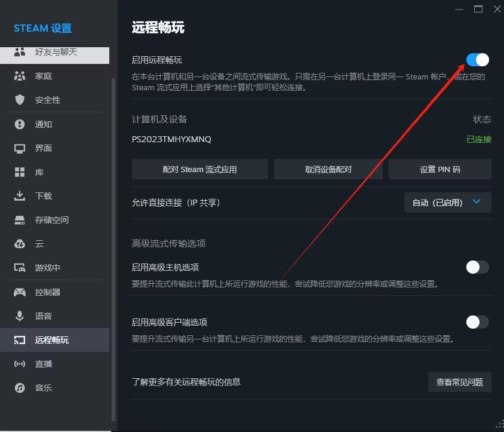Click the 配对 Steam 流式应用 button
This screenshot has height=432, width=504.
click(x=200, y=169)
